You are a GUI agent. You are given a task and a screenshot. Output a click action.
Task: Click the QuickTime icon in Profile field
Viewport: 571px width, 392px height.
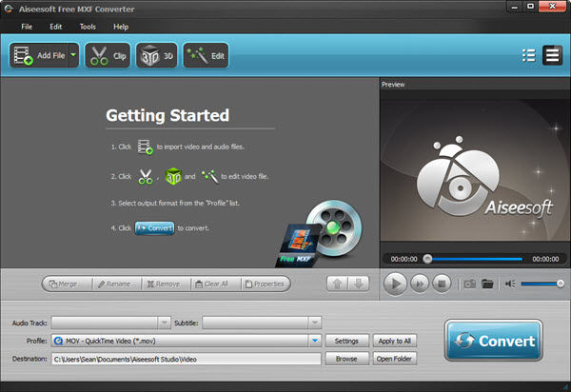click(58, 341)
